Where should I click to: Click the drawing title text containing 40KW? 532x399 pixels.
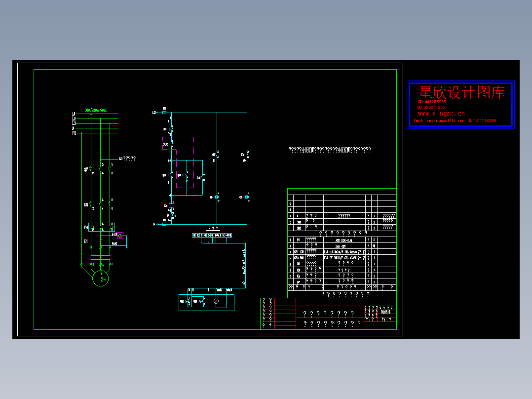pos(330,150)
